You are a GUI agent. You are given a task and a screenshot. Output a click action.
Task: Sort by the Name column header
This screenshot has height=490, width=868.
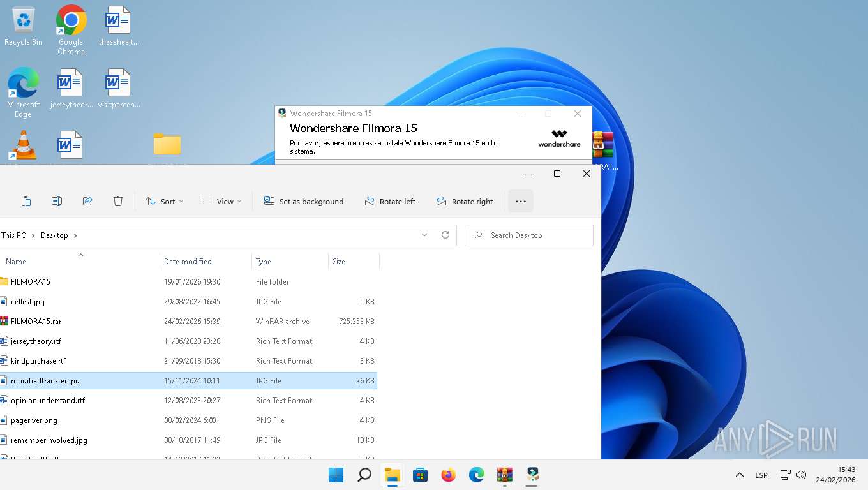point(80,261)
